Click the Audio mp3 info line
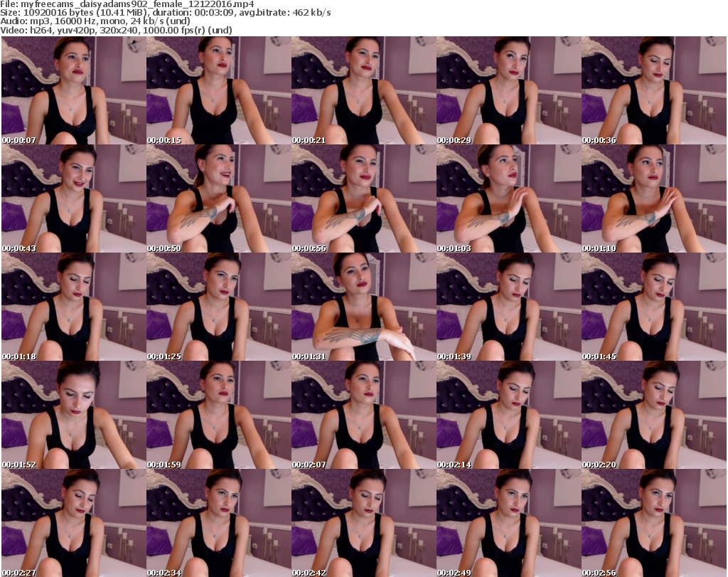This screenshot has width=728, height=577. (x=95, y=21)
